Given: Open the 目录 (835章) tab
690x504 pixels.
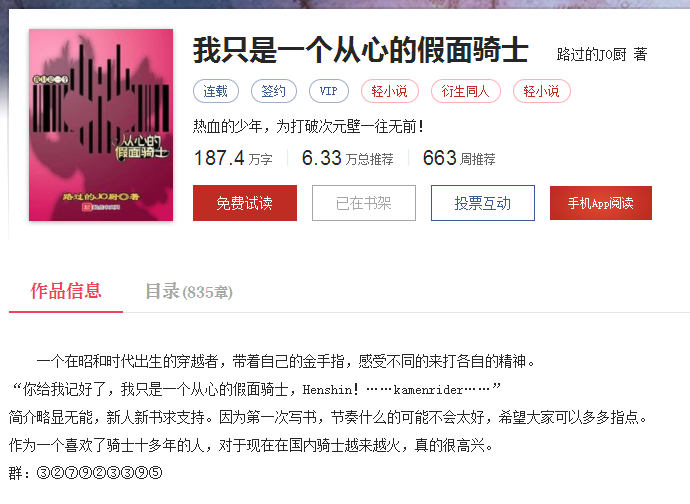Looking at the screenshot, I should (189, 291).
